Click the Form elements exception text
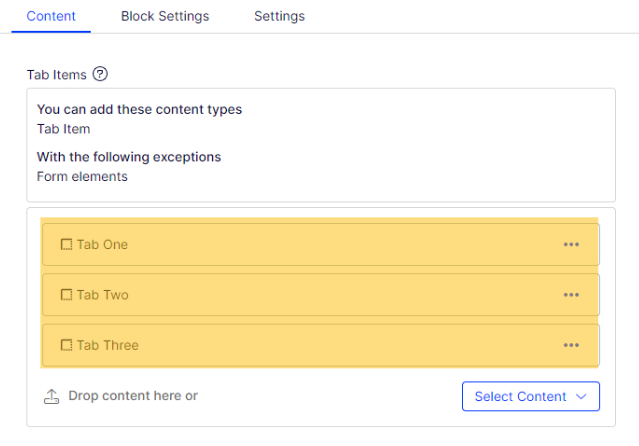The image size is (639, 446). pos(82,177)
